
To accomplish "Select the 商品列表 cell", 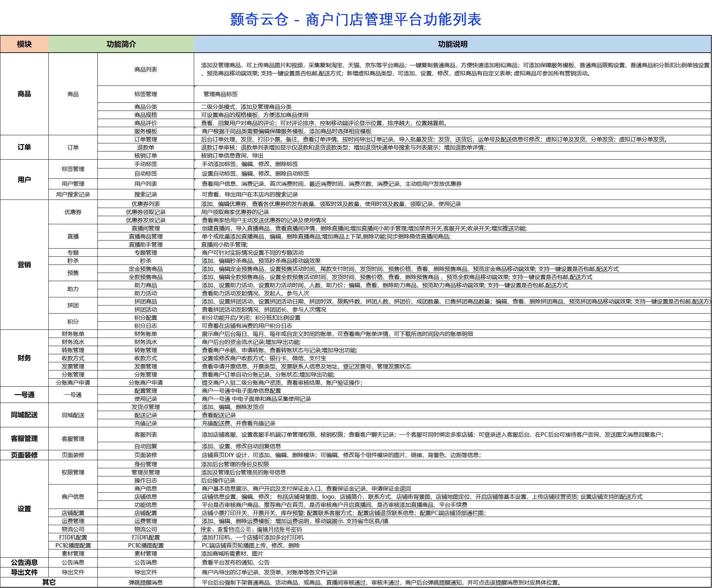I will (145, 70).
